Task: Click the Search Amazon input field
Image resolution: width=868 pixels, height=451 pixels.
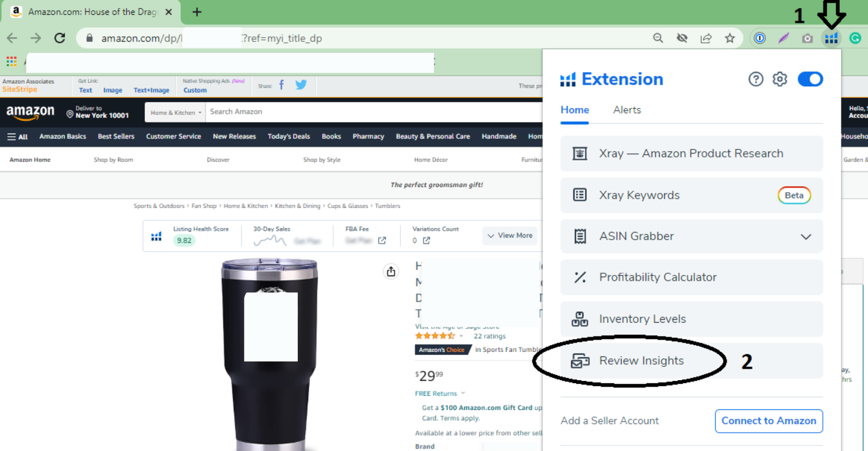Action: [x=374, y=112]
